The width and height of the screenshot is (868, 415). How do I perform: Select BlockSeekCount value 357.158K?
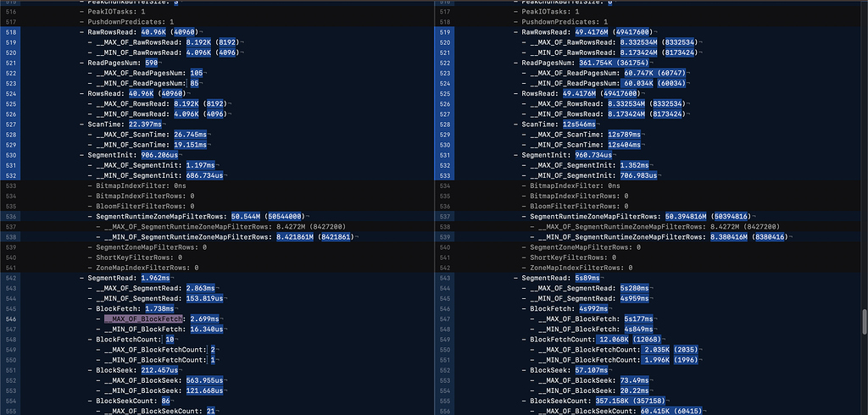point(612,401)
